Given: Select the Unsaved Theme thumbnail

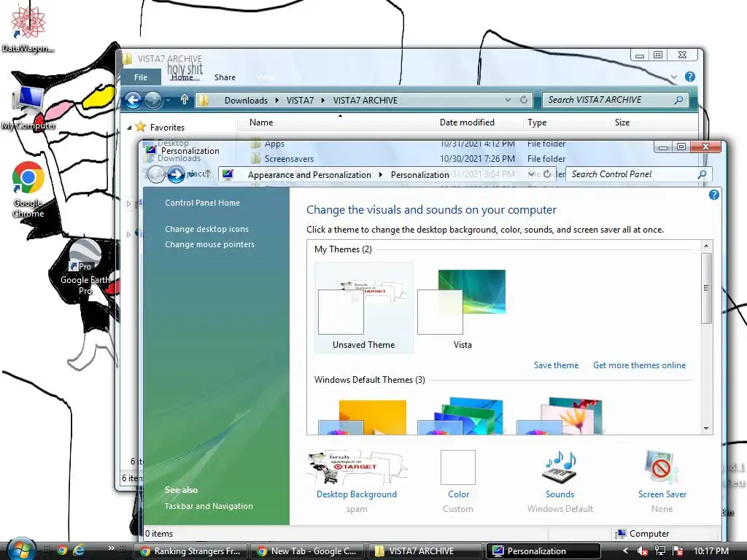Looking at the screenshot, I should [363, 308].
